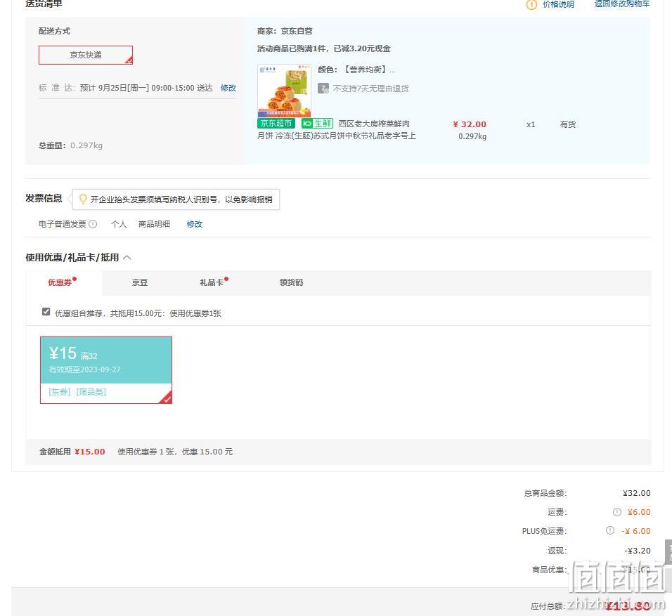Return to cart via 返回修改购物车

622,4
